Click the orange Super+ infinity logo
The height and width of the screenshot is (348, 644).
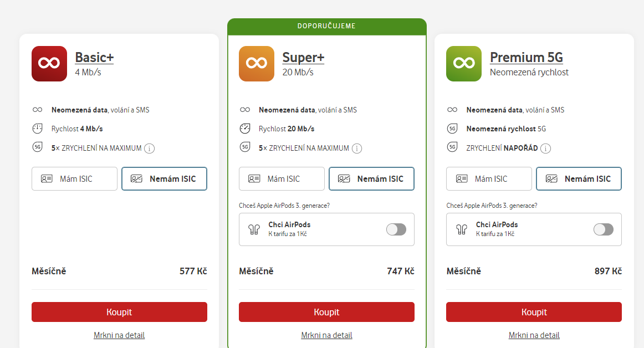point(257,64)
